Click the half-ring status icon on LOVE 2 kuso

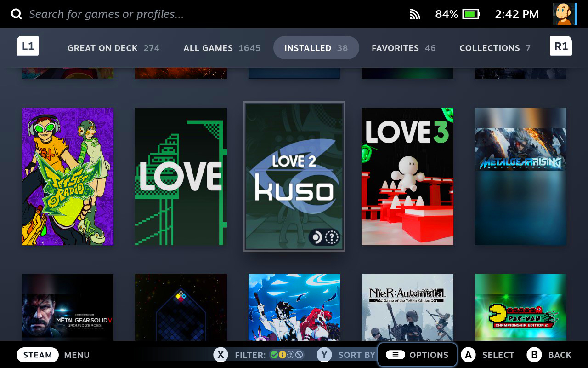pos(317,237)
